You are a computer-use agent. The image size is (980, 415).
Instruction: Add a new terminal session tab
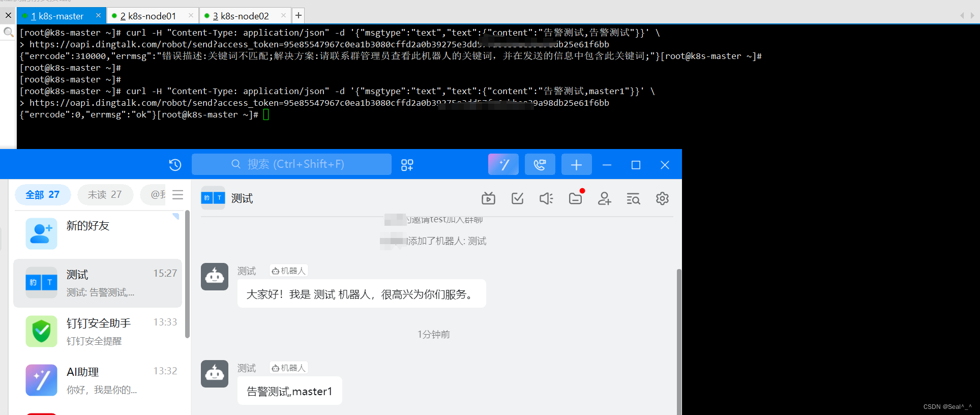point(299,15)
